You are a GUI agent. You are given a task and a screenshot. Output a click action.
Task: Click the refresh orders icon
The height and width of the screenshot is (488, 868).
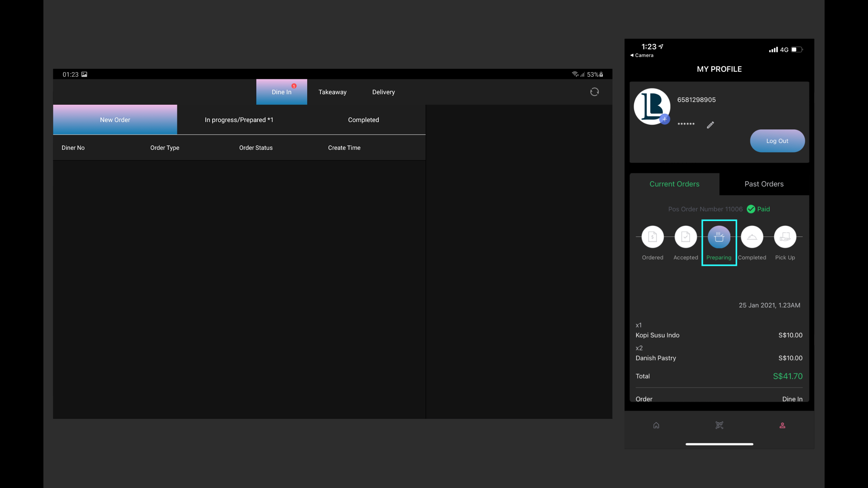pos(594,92)
